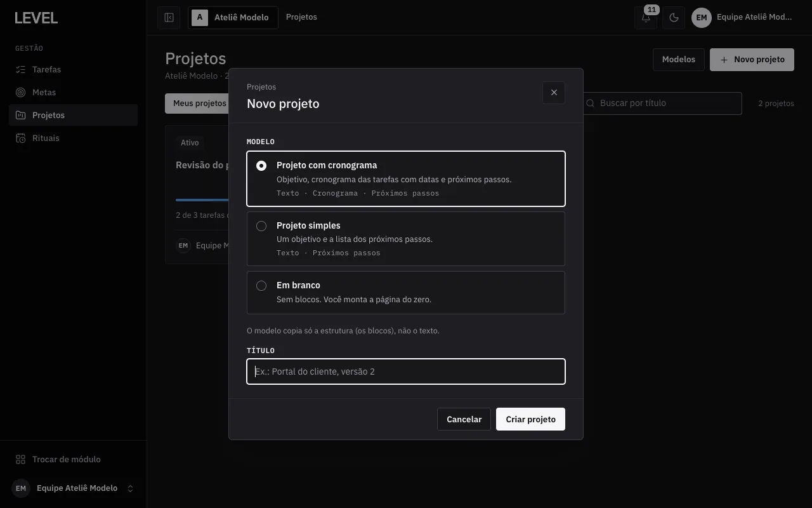Click the Criar projeto button

pos(530,419)
